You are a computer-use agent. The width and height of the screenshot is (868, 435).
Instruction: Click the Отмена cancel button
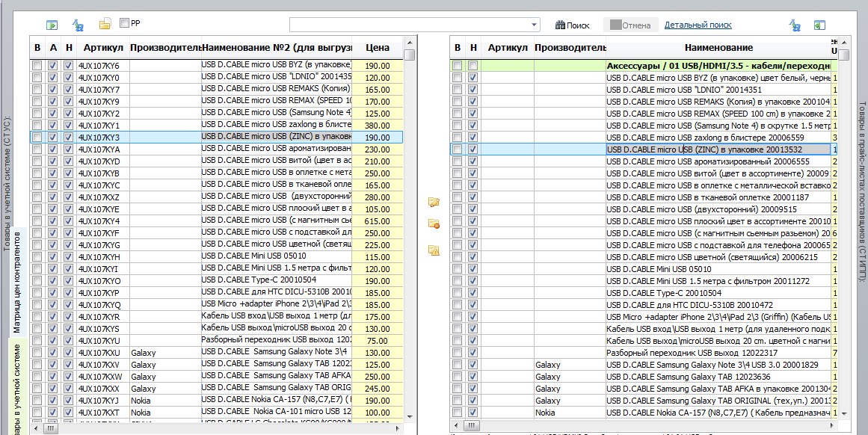click(630, 25)
